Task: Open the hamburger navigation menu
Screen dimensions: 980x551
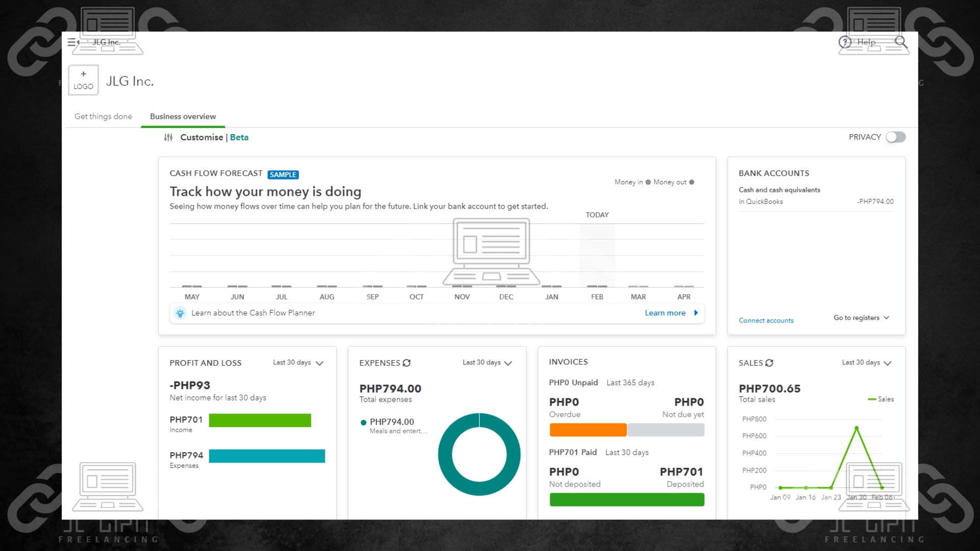Action: [x=73, y=42]
